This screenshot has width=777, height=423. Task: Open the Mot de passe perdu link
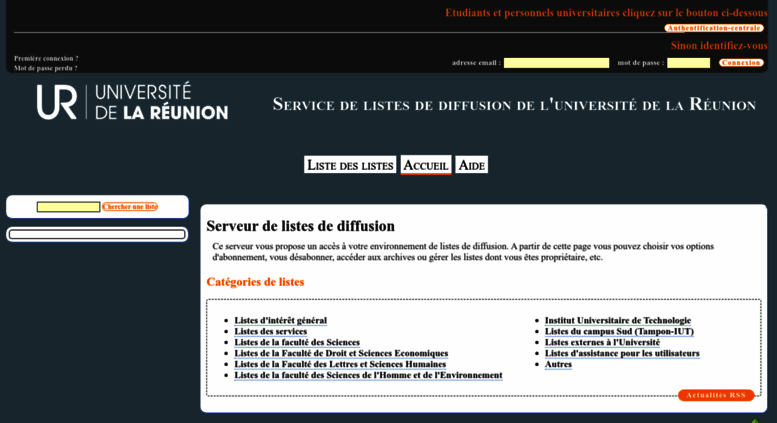[46, 68]
